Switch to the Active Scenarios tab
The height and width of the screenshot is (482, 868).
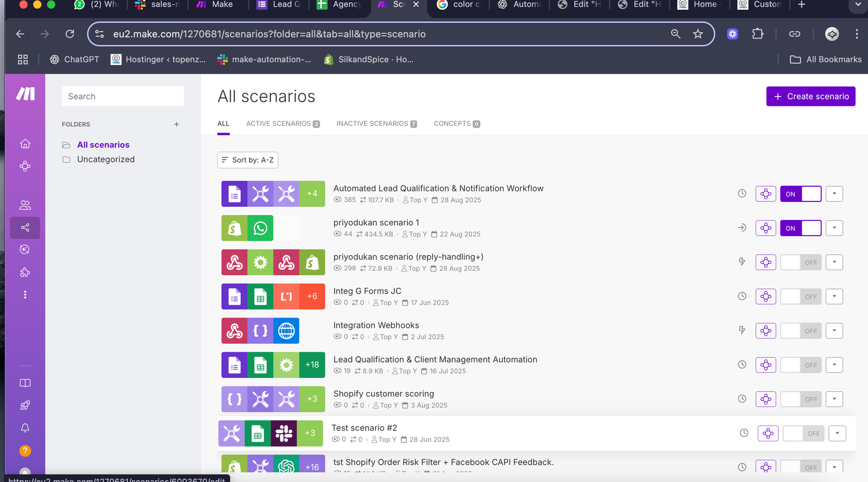(x=282, y=124)
